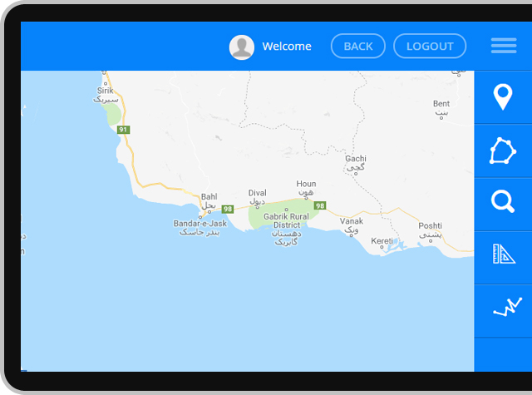Viewport: 532px width, 395px height.
Task: Click the Welcome text in header
Action: pos(287,47)
